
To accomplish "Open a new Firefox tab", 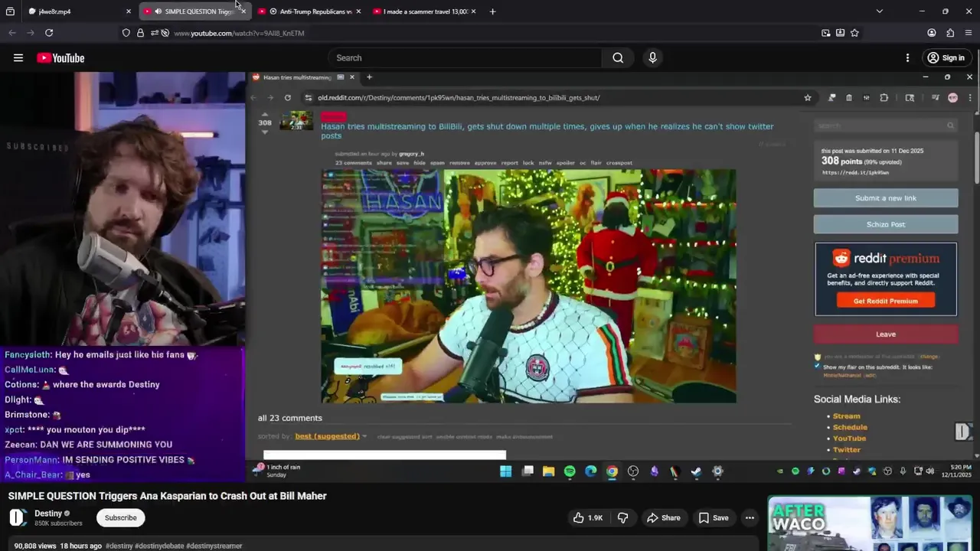I will coord(492,11).
